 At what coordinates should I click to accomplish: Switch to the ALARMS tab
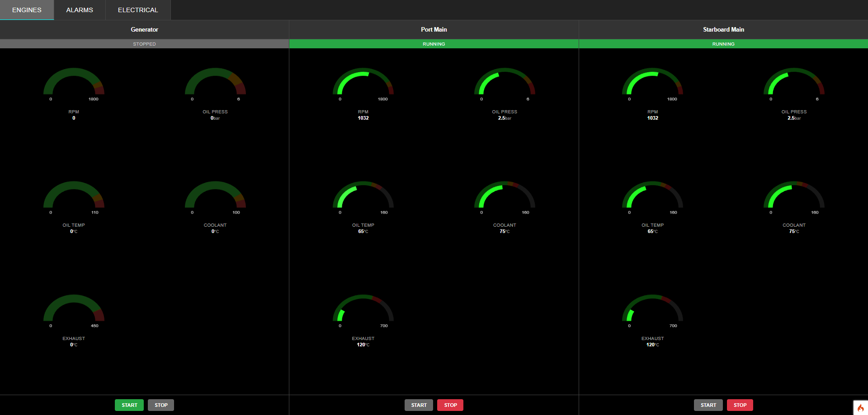[79, 10]
